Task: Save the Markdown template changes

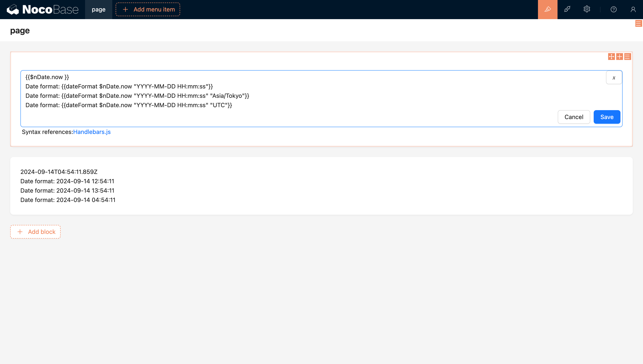Action: pyautogui.click(x=607, y=117)
